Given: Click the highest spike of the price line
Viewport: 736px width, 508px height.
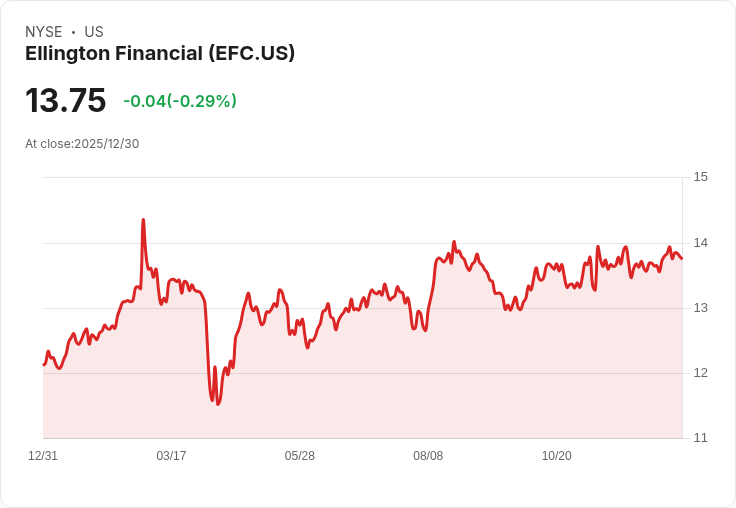Looking at the screenshot, I should (143, 220).
